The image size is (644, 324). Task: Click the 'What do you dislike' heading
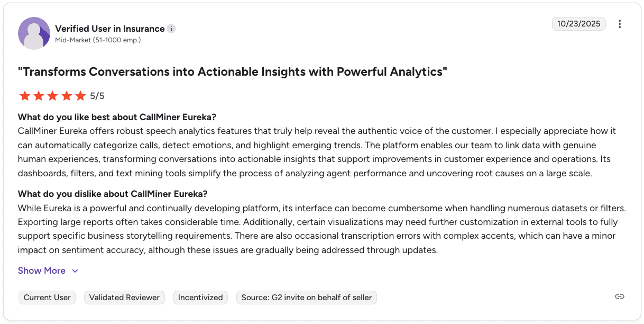point(113,193)
